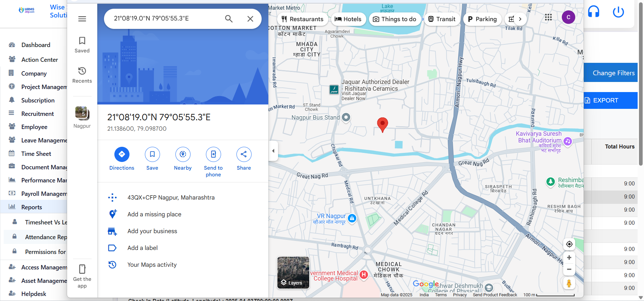Zoom in on the map
The image size is (644, 301).
click(x=569, y=258)
